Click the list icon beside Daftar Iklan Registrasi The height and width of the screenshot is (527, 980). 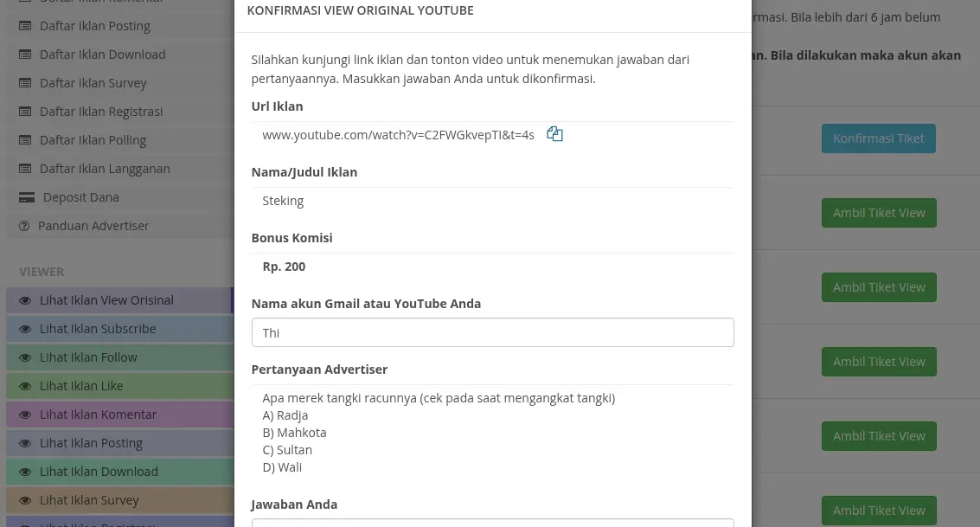point(24,111)
